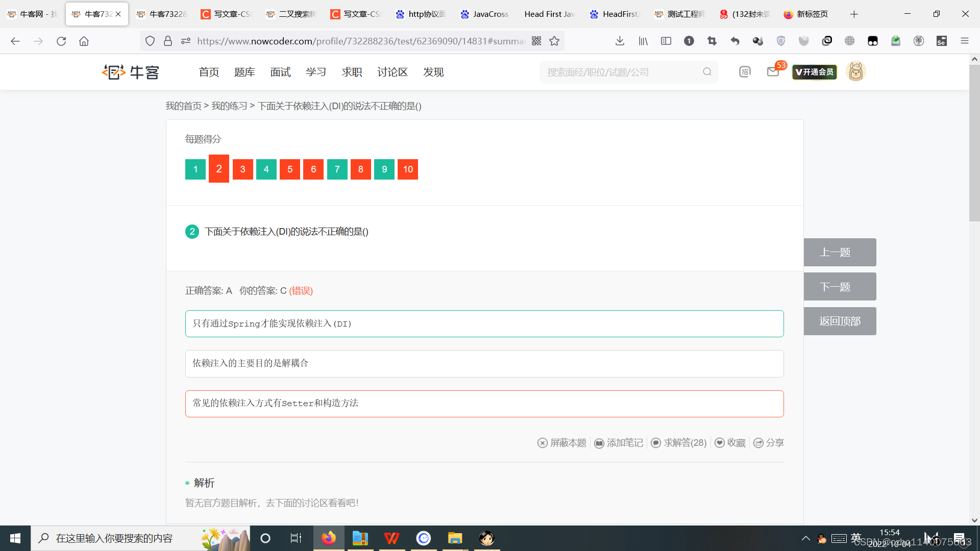980x551 pixels.
Task: Open the downloads arrow icon in the toolbar
Action: point(620,41)
